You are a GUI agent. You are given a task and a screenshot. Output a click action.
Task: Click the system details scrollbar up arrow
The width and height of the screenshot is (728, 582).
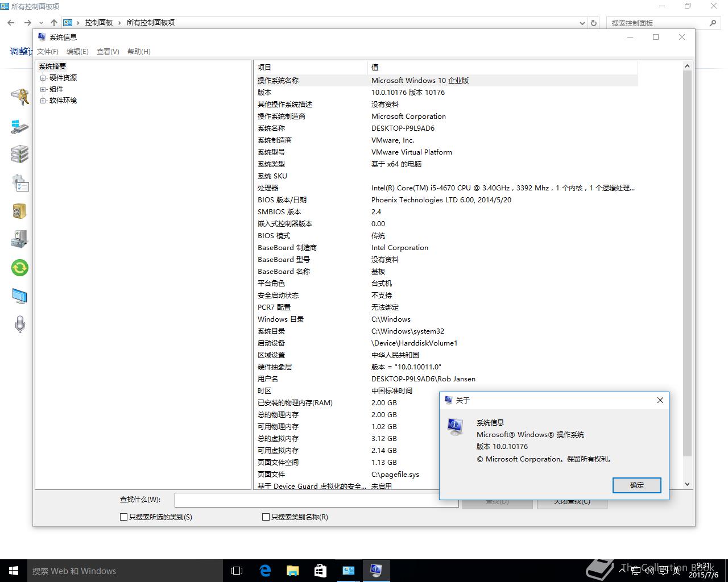point(687,66)
